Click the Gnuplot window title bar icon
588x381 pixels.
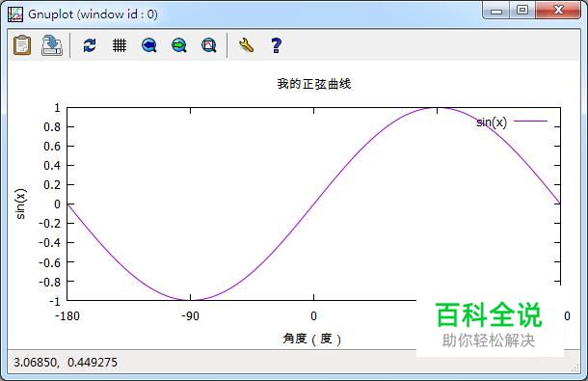point(15,14)
